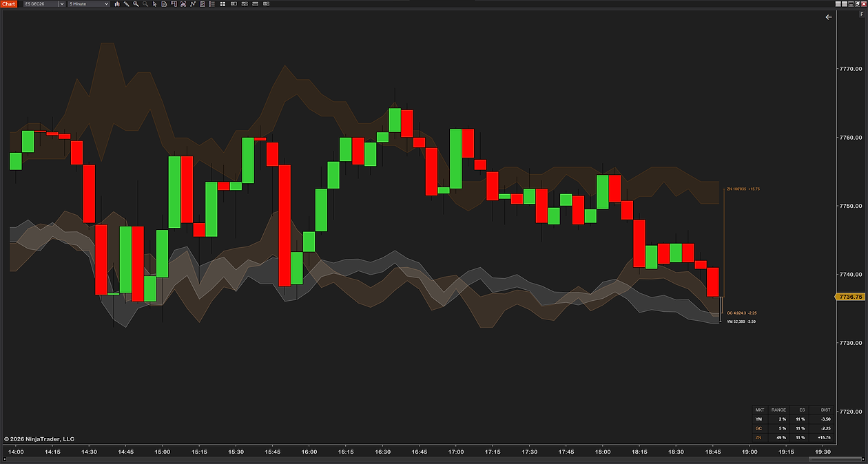Image resolution: width=868 pixels, height=464 pixels.
Task: Toggle the data box icon
Action: pos(183,4)
